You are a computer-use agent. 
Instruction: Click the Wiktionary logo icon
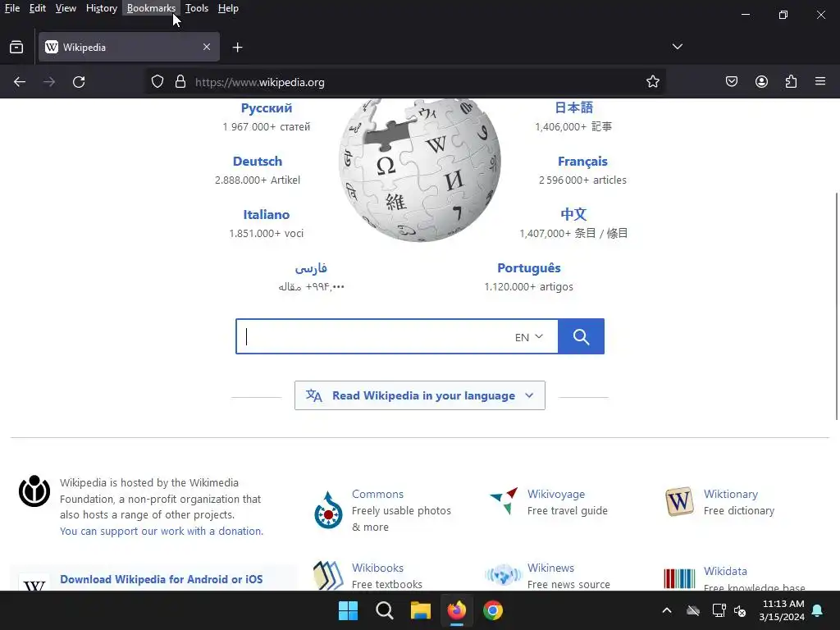pos(679,501)
